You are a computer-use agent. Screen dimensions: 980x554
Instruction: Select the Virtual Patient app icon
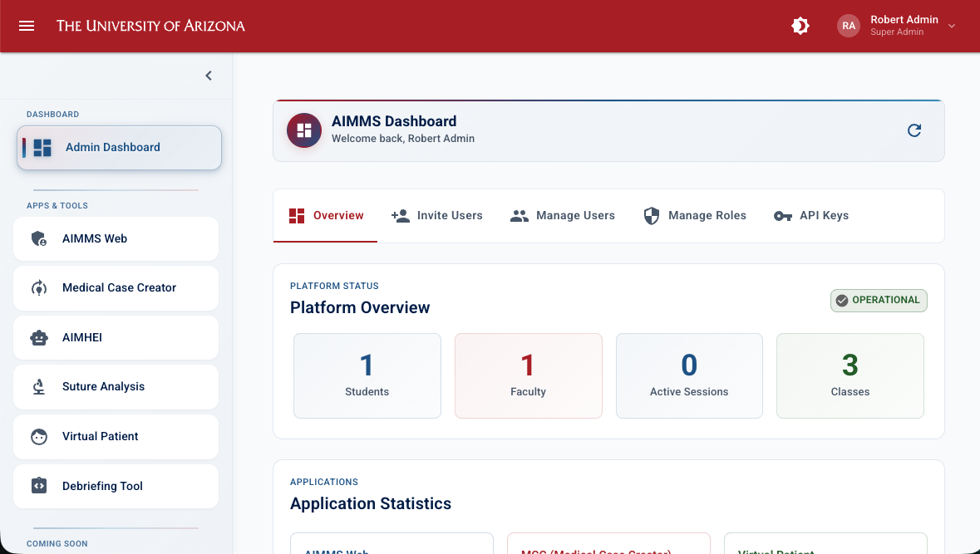[x=38, y=436]
